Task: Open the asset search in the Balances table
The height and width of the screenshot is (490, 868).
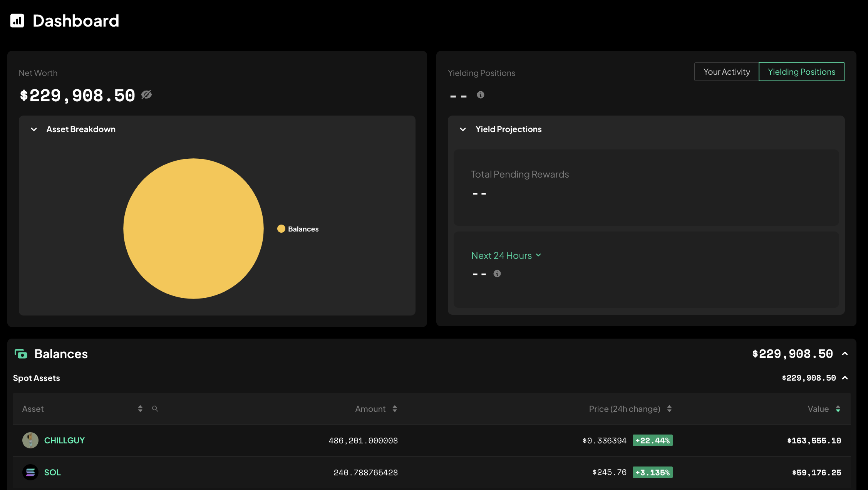Action: pyautogui.click(x=155, y=409)
